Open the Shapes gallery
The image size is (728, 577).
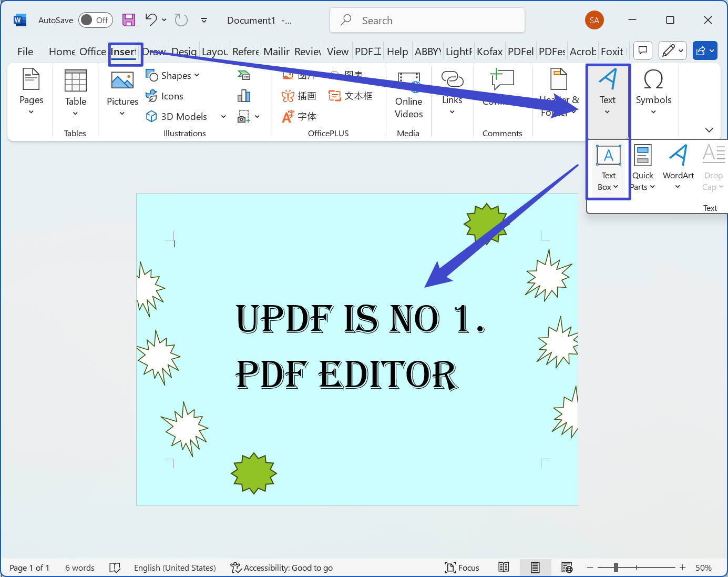click(x=173, y=76)
